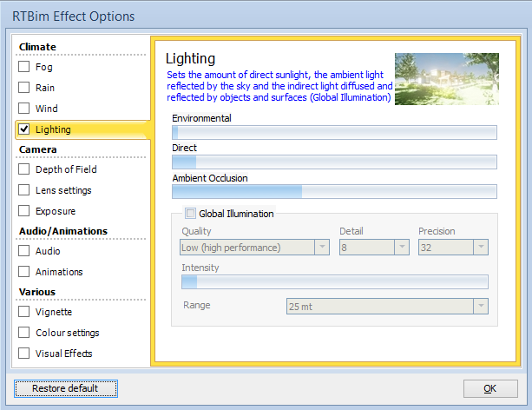The image size is (532, 410).
Task: Open the Quality dropdown
Action: click(254, 248)
